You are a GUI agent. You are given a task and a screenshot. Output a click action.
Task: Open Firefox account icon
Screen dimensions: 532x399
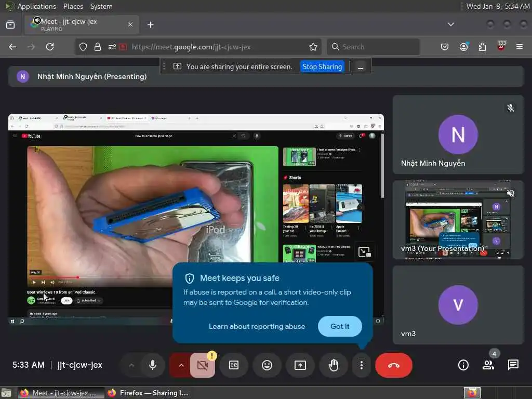coord(463,47)
